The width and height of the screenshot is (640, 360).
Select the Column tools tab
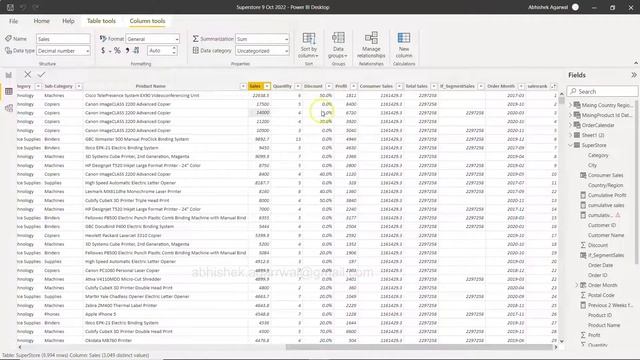(147, 21)
